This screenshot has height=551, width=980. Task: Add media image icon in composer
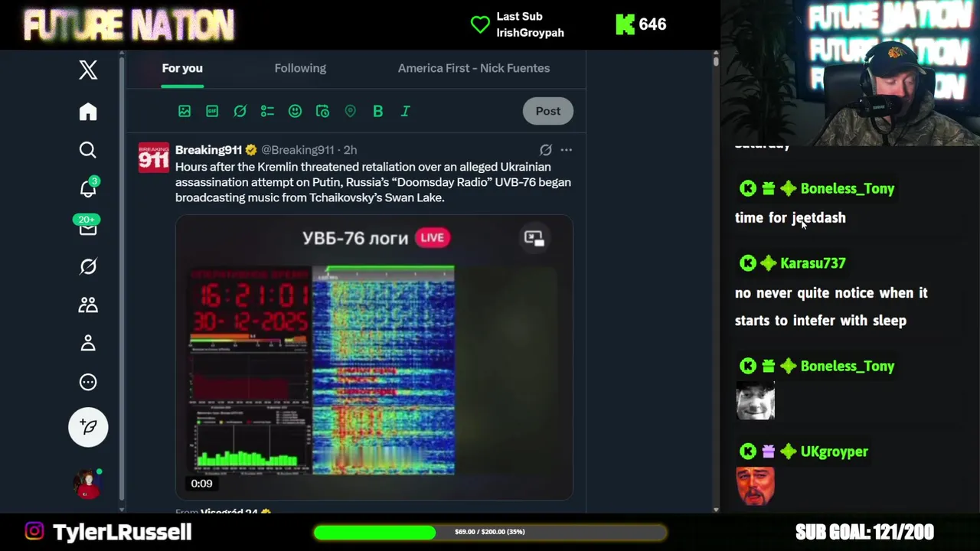click(185, 111)
